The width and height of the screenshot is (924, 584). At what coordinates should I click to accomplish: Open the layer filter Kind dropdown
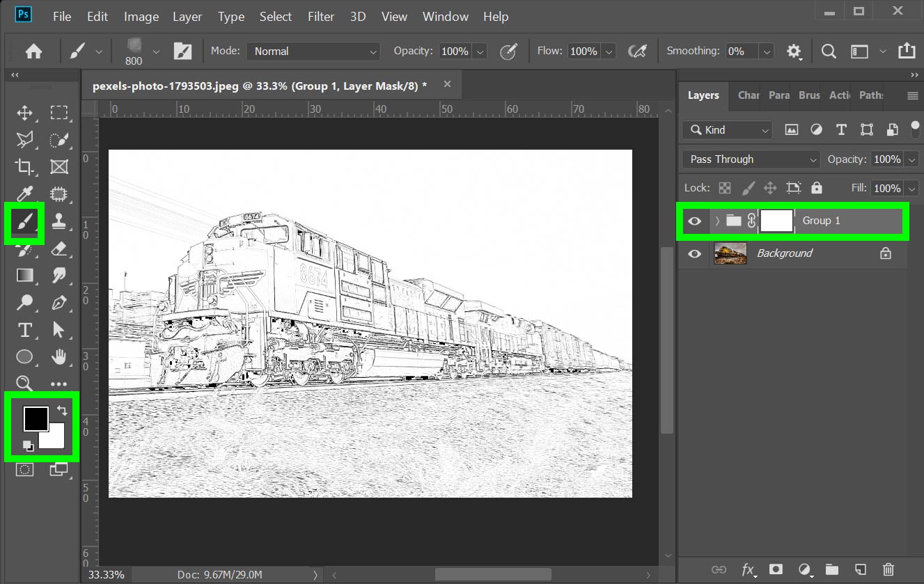(x=727, y=129)
